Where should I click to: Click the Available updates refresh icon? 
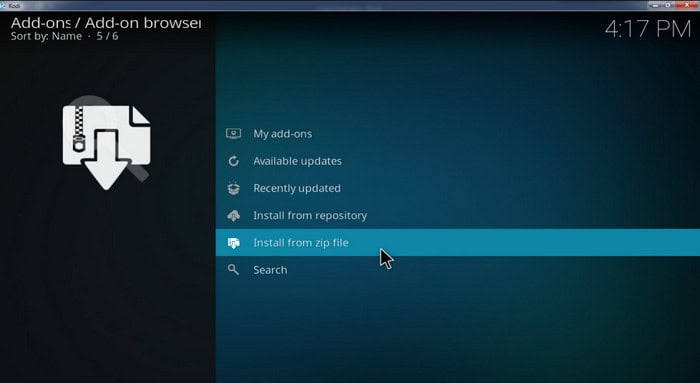coord(233,161)
